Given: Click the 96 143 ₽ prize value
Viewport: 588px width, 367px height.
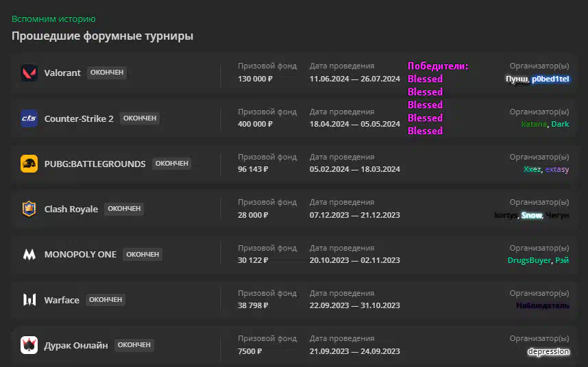Looking at the screenshot, I should pyautogui.click(x=253, y=169).
